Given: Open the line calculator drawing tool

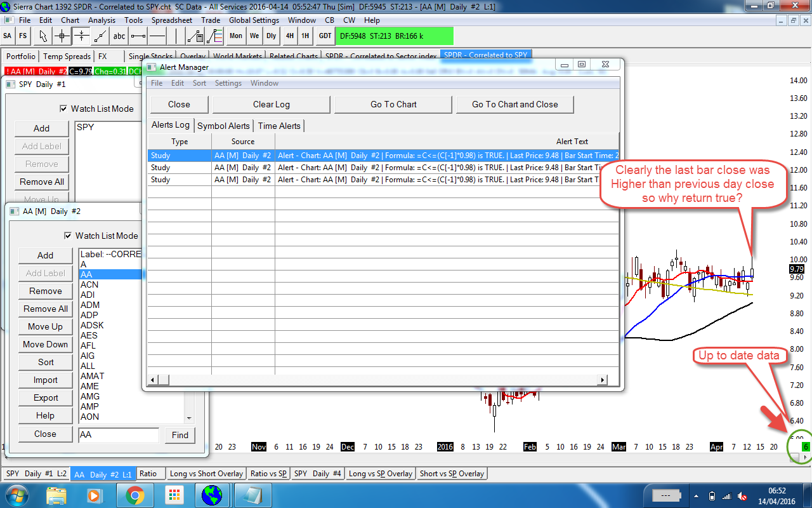Looking at the screenshot, I should 195,36.
